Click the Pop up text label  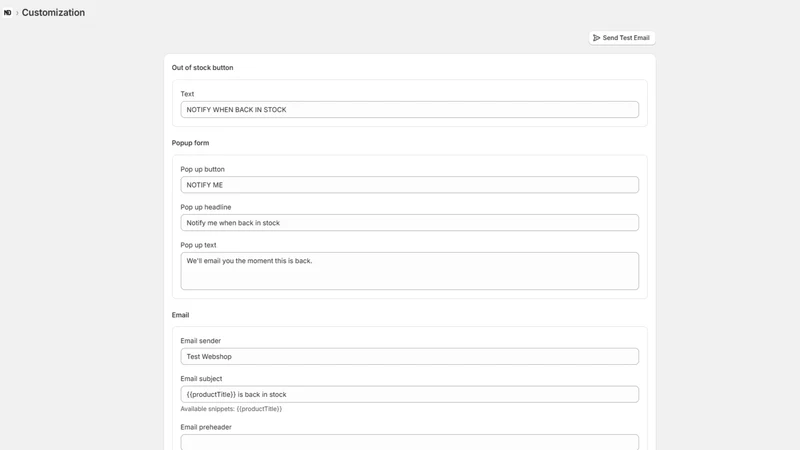[198, 245]
